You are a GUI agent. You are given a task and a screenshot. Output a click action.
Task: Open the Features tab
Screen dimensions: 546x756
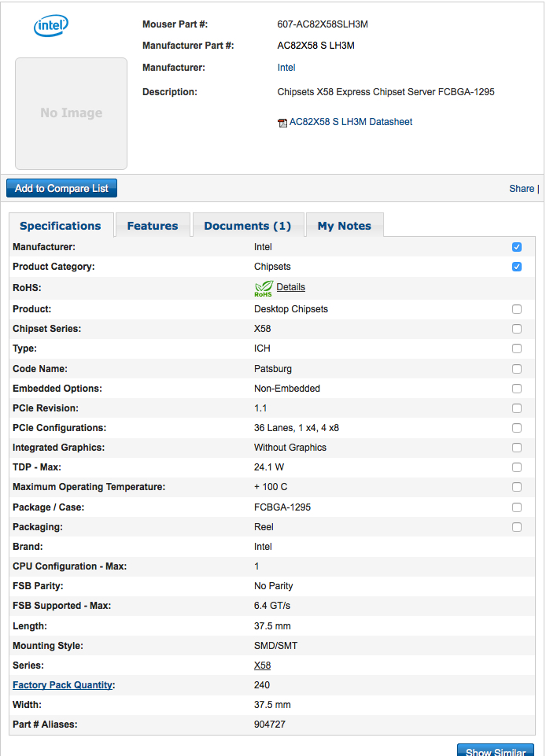(153, 226)
